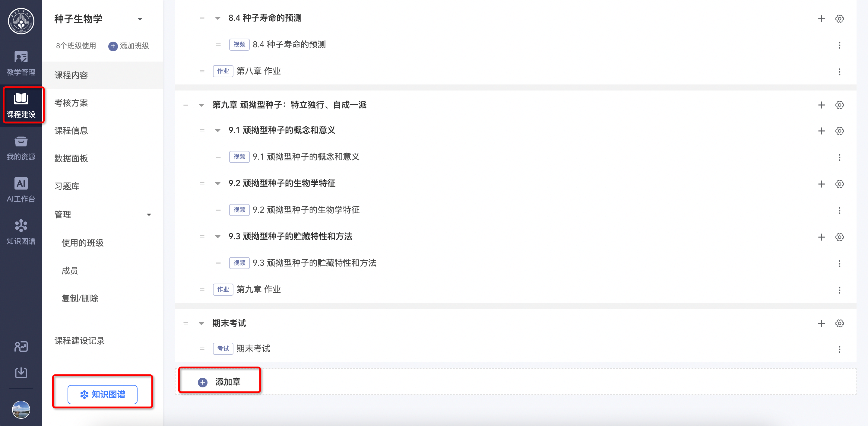Open the AI工作台 icon

[21, 183]
